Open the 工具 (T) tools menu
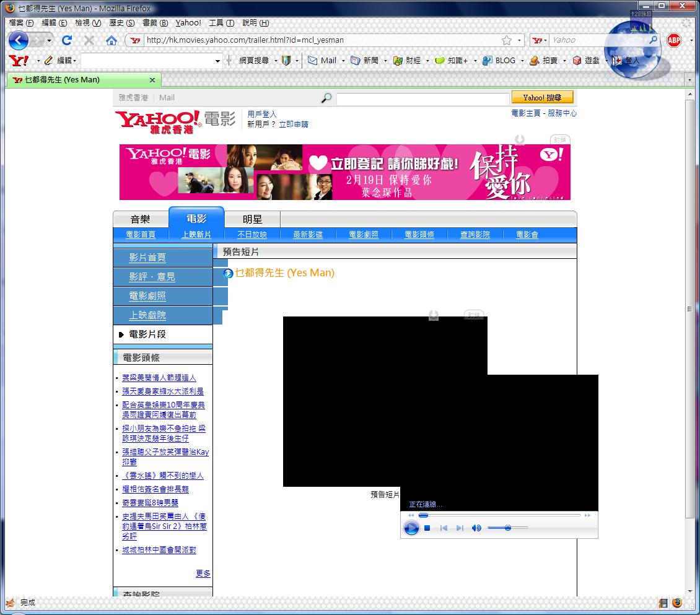This screenshot has height=615, width=700. tap(221, 23)
